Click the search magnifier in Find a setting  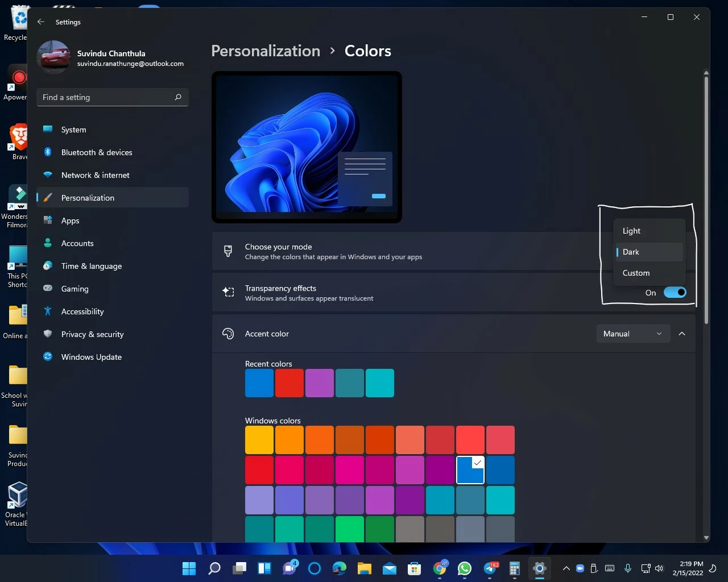(x=178, y=97)
